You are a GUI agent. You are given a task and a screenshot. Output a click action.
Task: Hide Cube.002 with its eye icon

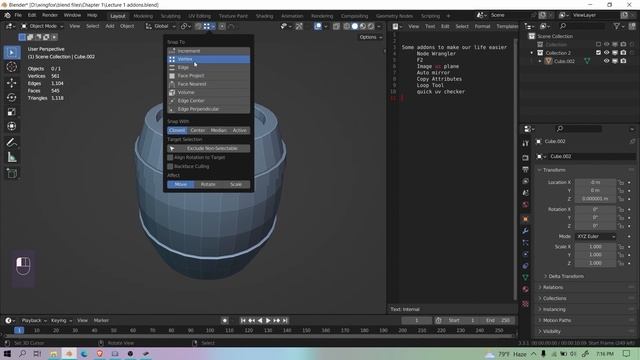pos(607,61)
